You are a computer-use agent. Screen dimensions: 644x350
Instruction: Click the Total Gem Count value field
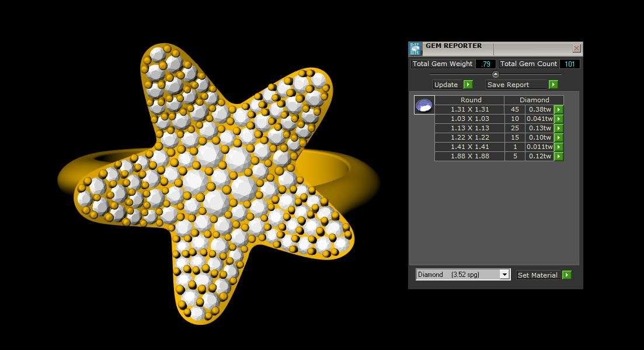(569, 64)
